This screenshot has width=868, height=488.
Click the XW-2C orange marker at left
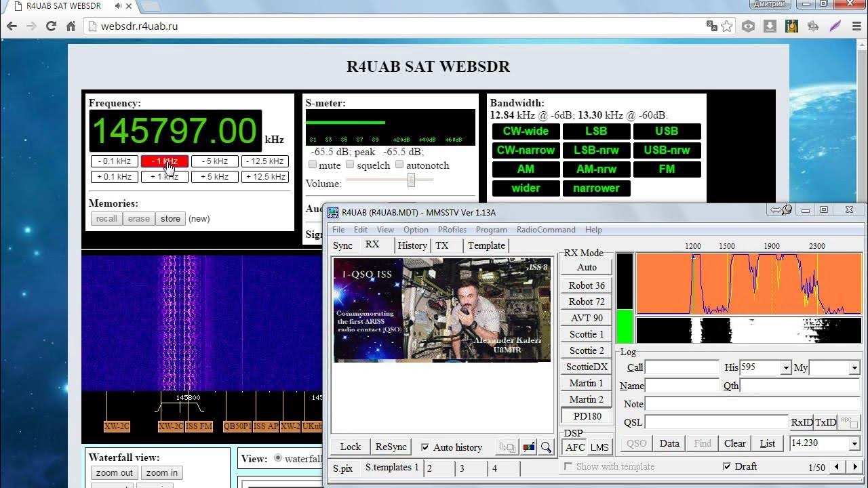tap(117, 426)
